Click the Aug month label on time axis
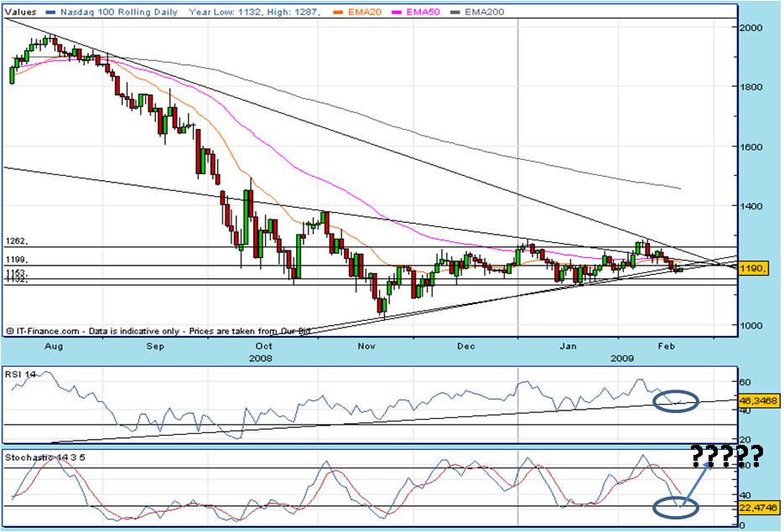Image resolution: width=784 pixels, height=532 pixels. coord(54,346)
